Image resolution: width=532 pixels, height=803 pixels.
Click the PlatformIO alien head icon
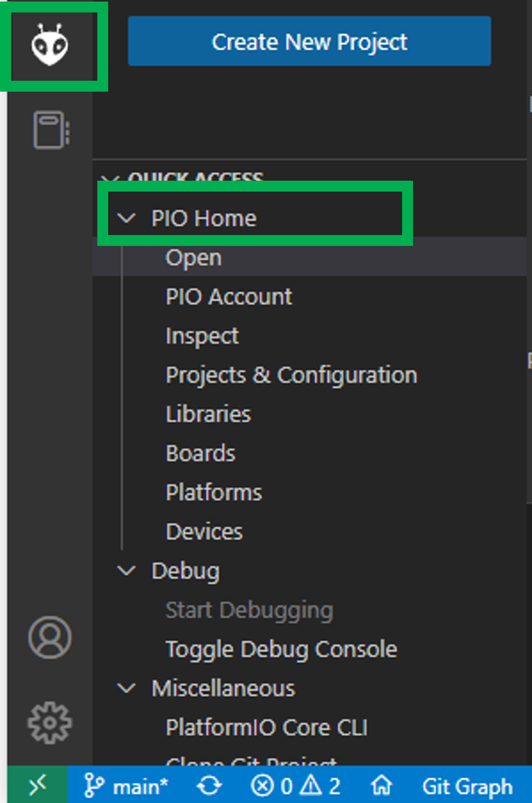click(50, 45)
